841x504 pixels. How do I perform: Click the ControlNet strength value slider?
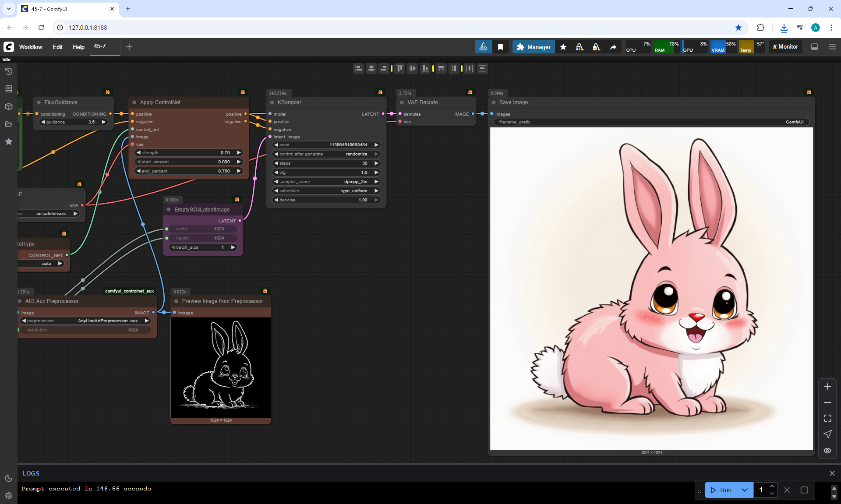click(188, 153)
